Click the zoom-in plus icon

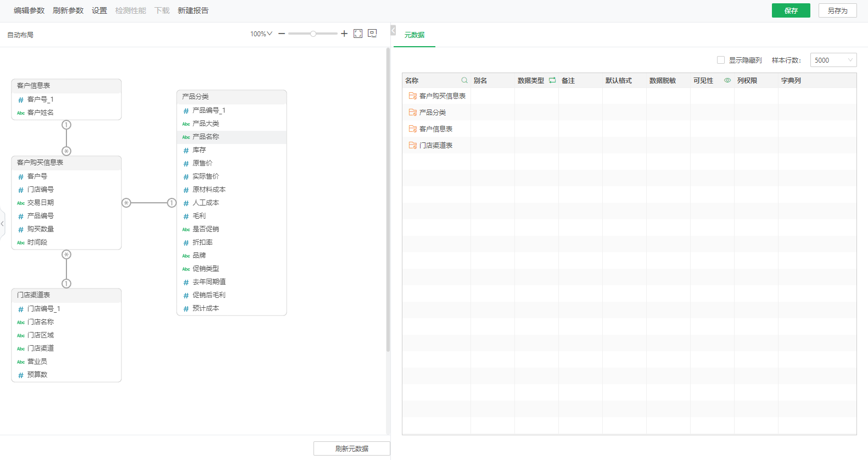tap(344, 34)
